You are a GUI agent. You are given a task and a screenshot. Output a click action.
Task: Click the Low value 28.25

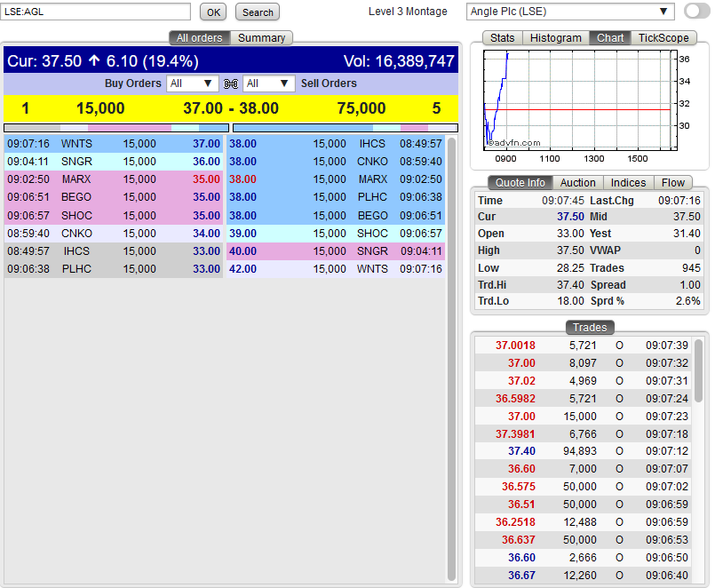pos(570,268)
